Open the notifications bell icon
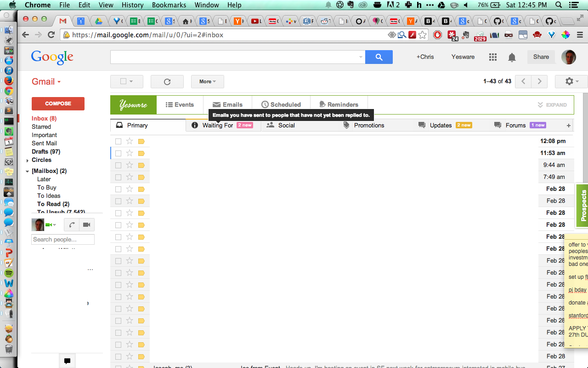 512,57
